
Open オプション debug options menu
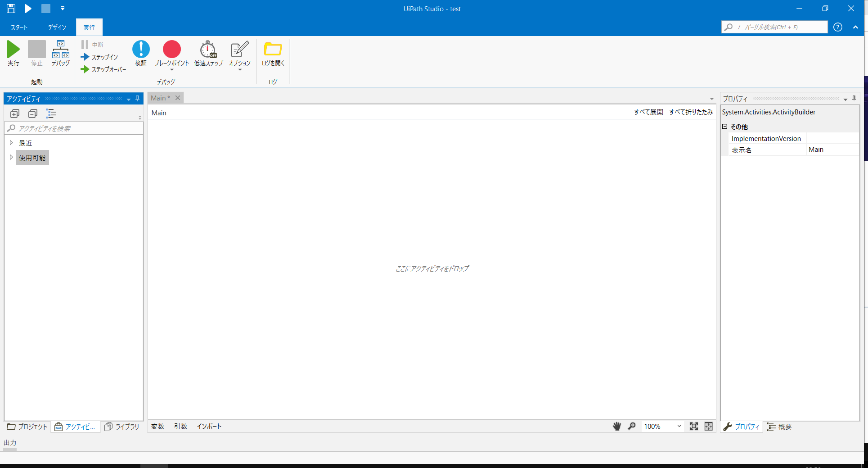[239, 55]
